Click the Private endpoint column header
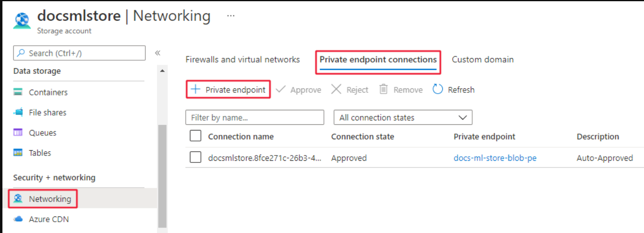644x233 pixels. 484,136
